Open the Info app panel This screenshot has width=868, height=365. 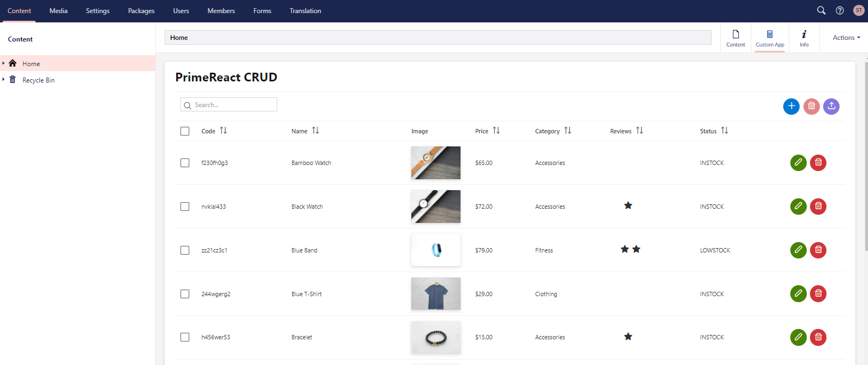click(x=803, y=38)
